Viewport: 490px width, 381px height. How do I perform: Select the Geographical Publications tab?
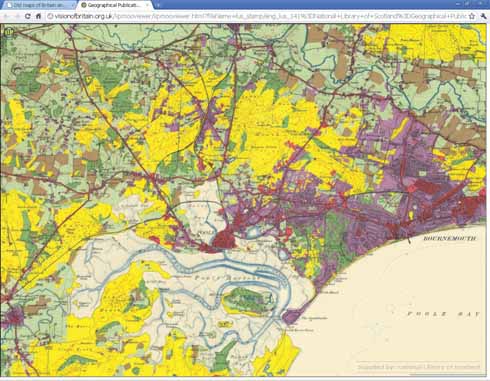tap(114, 5)
